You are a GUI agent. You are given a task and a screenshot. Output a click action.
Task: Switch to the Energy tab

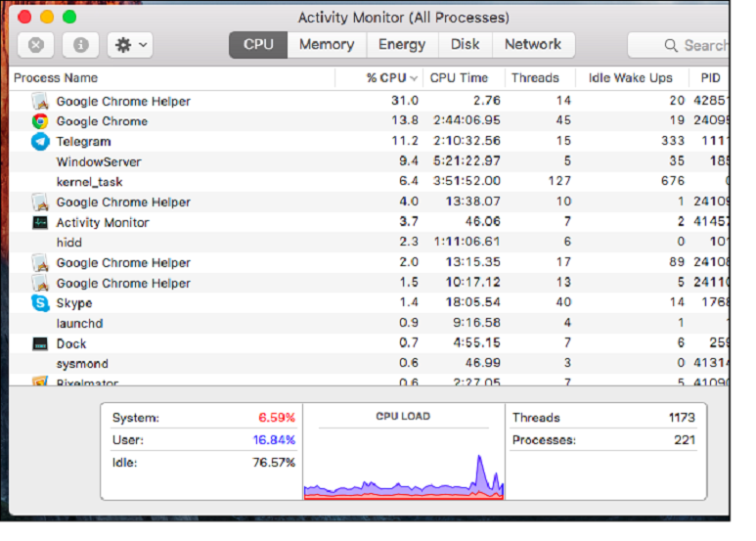(402, 45)
